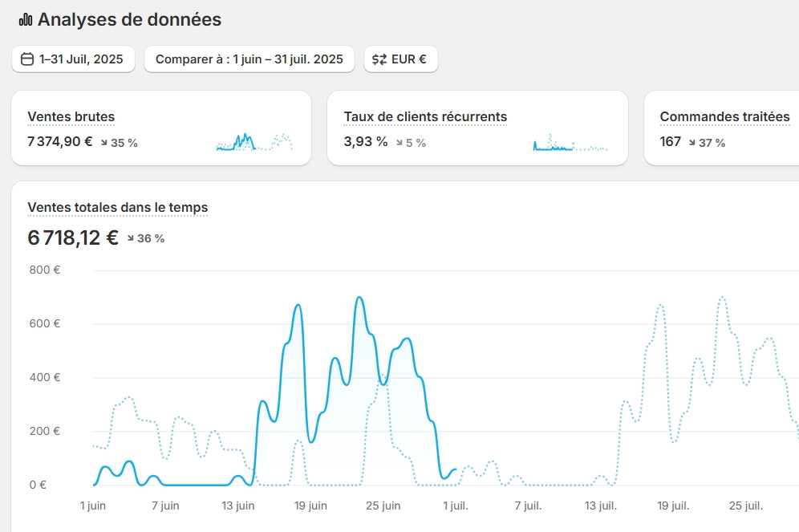Click the Analyses de données page heading

click(129, 20)
